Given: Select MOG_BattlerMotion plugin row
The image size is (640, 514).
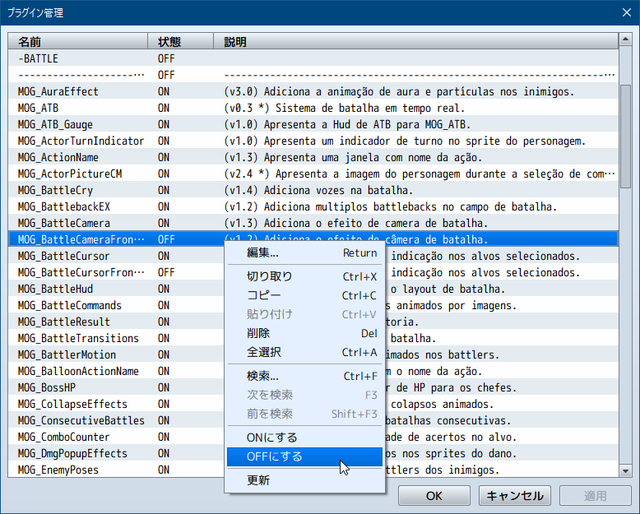Looking at the screenshot, I should point(67,354).
